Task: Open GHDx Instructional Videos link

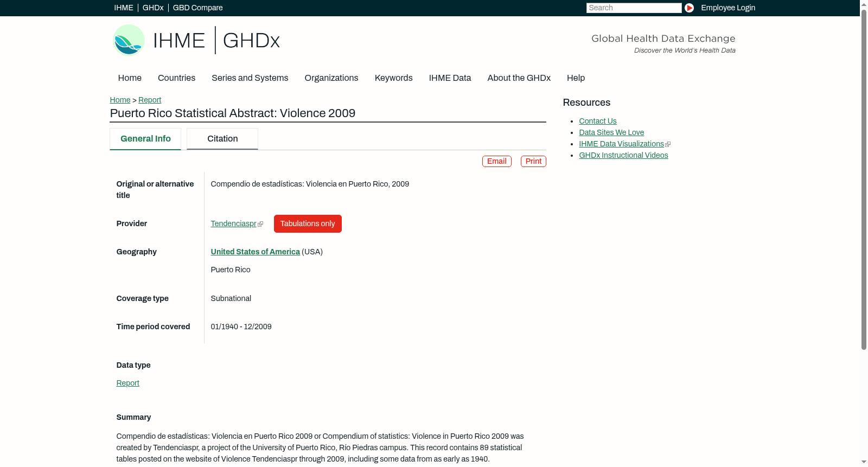Action: 623,156
